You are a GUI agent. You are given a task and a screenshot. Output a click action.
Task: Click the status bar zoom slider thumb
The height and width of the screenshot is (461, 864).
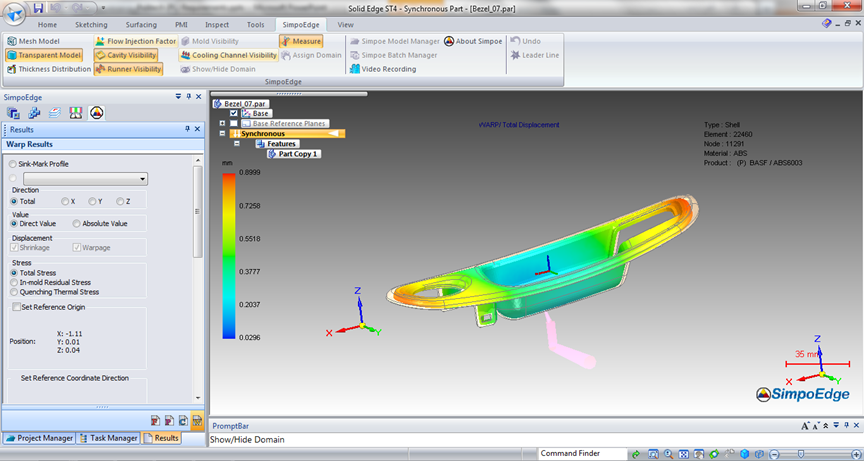pos(800,454)
